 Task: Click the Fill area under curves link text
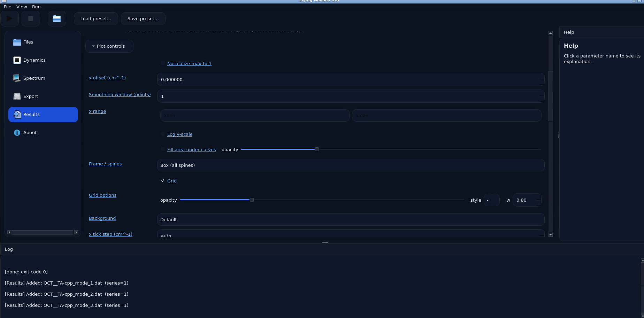191,149
